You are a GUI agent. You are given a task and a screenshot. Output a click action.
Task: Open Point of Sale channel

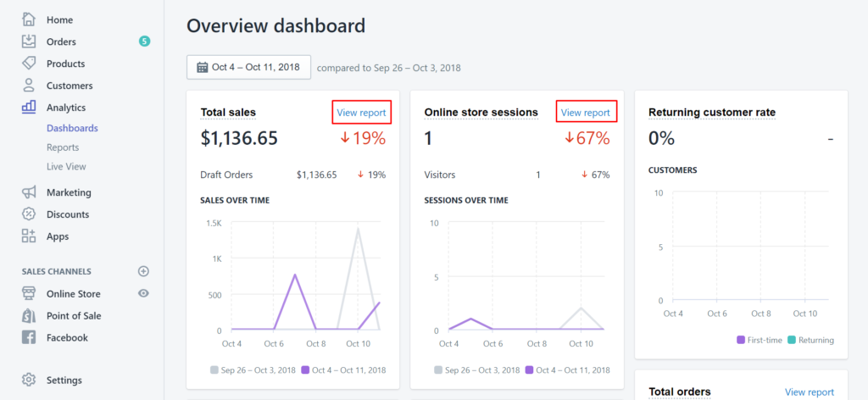pyautogui.click(x=74, y=316)
